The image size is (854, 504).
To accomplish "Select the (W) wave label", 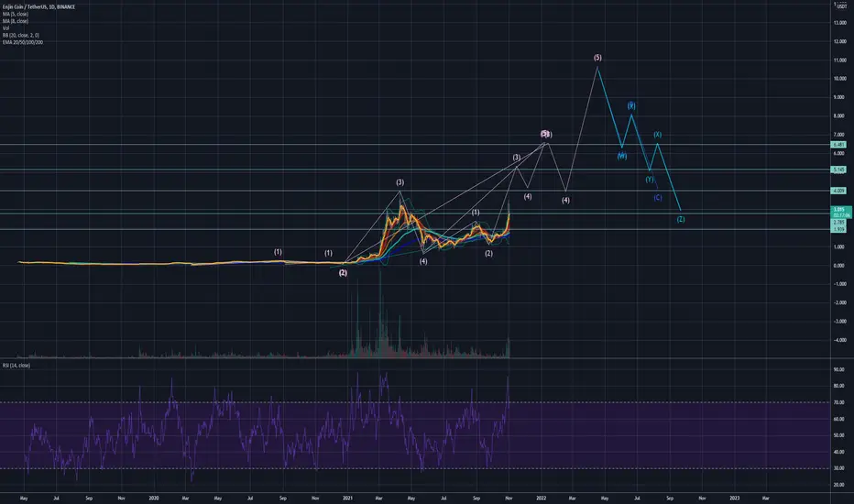I will click(x=622, y=157).
